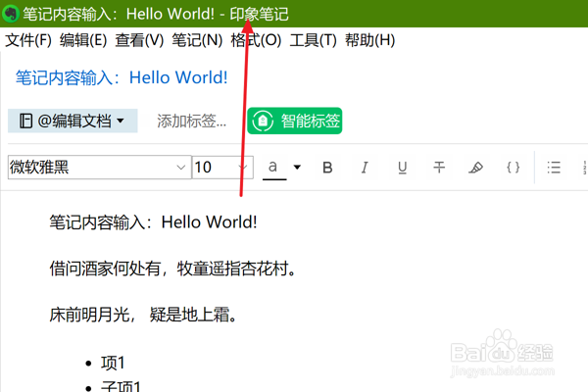The image size is (588, 392).
Task: Insert a code block with braces icon
Action: 513,168
